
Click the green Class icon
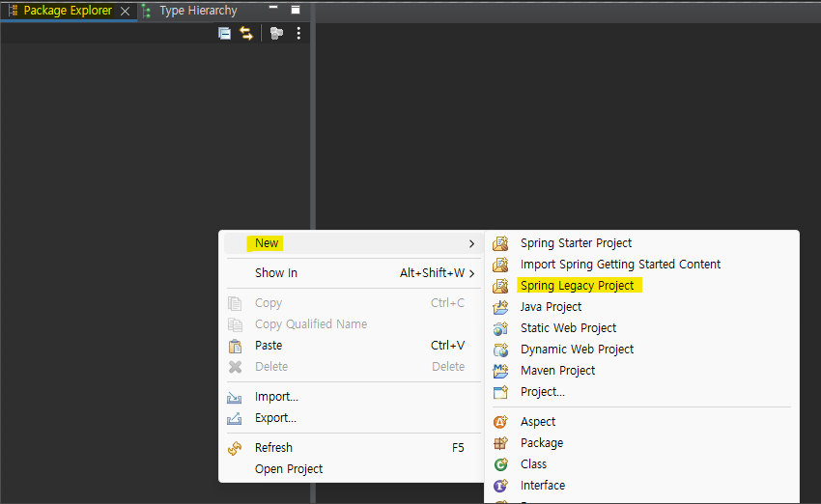[x=500, y=464]
